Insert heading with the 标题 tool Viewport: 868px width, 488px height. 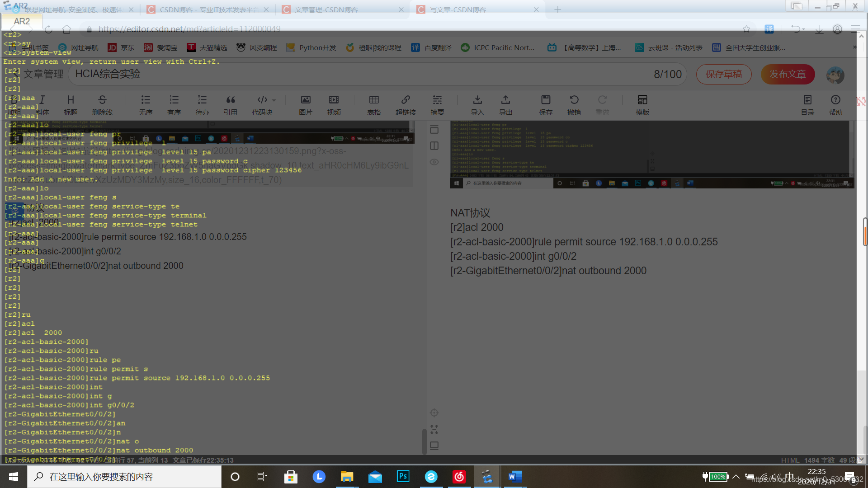[x=71, y=105]
